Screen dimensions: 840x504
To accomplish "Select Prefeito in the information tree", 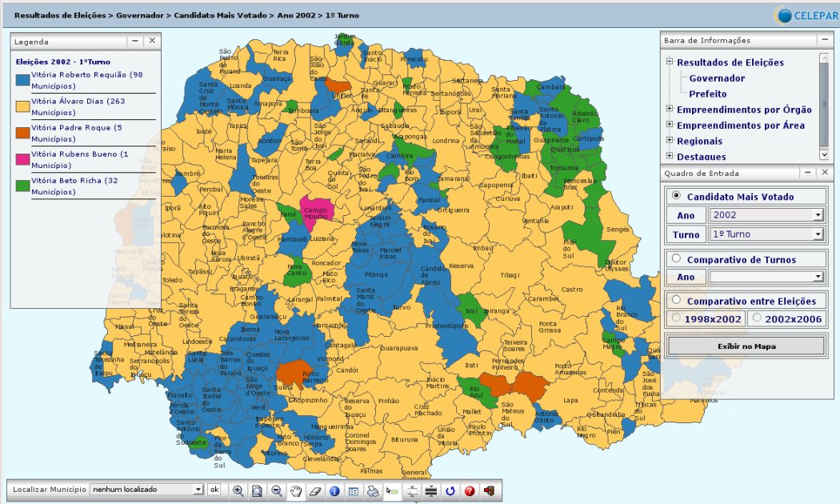I will pos(707,94).
